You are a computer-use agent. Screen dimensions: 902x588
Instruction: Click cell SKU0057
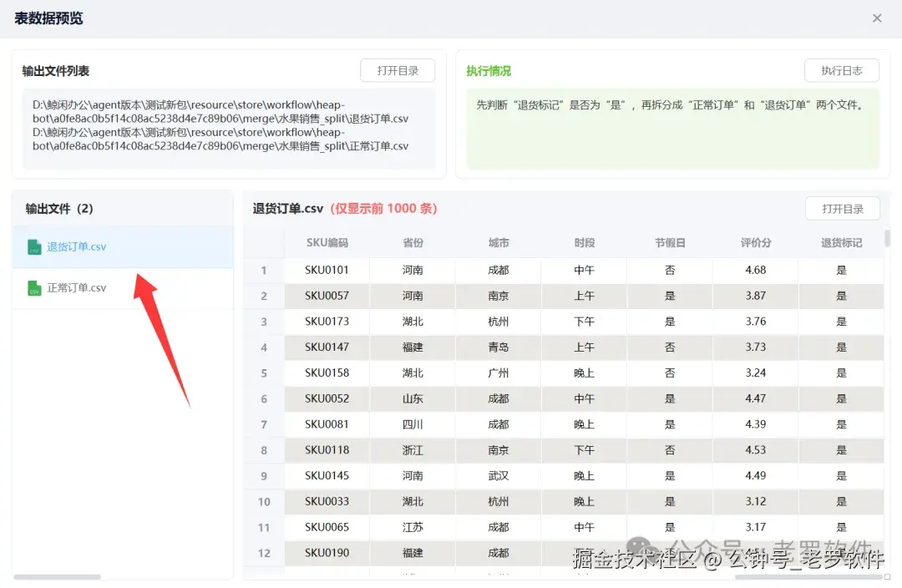327,296
